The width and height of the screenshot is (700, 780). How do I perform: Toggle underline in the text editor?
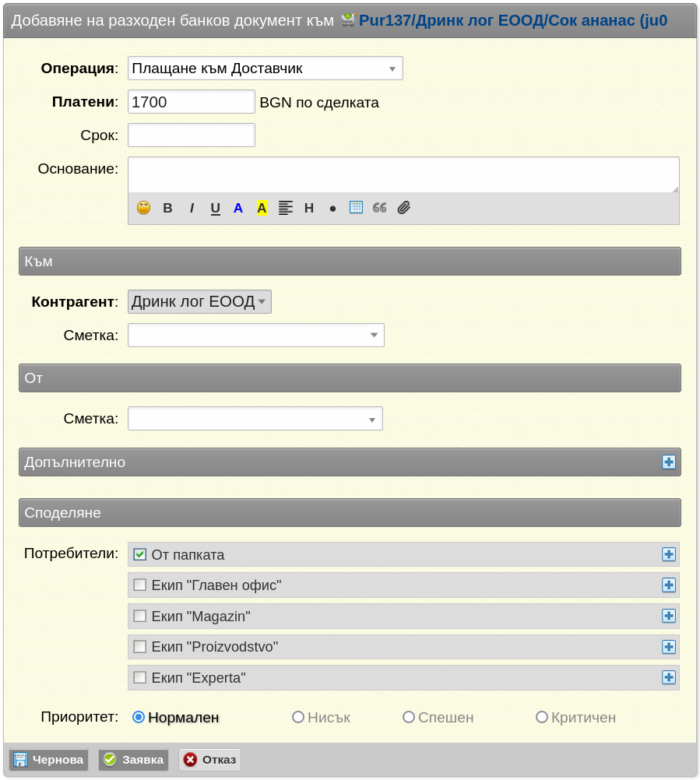215,208
